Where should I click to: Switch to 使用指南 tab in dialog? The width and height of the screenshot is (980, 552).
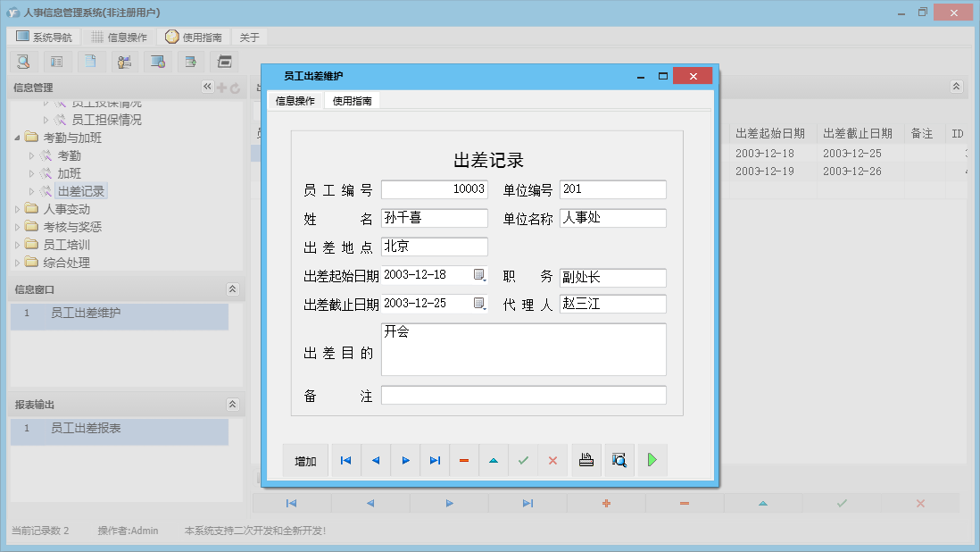point(352,101)
